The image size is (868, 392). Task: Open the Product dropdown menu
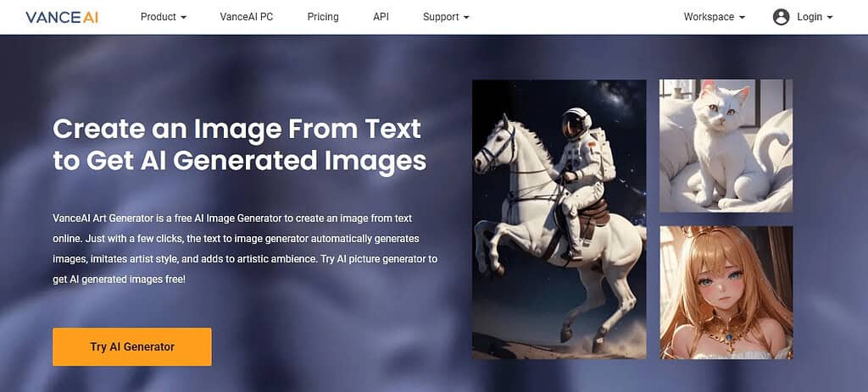pos(164,17)
